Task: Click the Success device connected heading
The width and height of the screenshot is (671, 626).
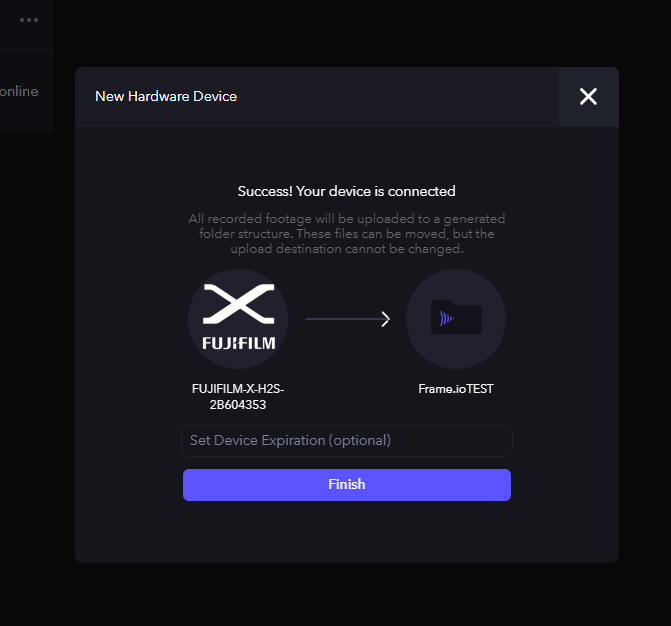Action: tap(347, 191)
